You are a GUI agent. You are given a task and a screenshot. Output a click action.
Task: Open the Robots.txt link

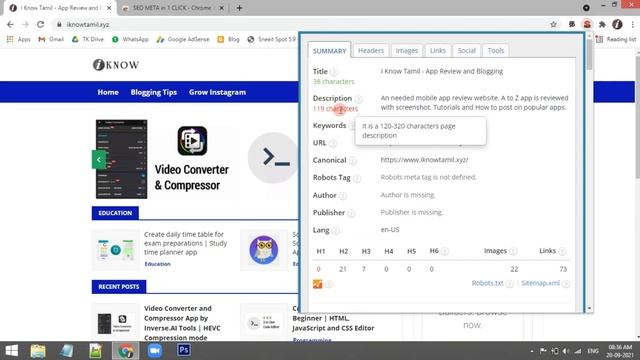(487, 283)
